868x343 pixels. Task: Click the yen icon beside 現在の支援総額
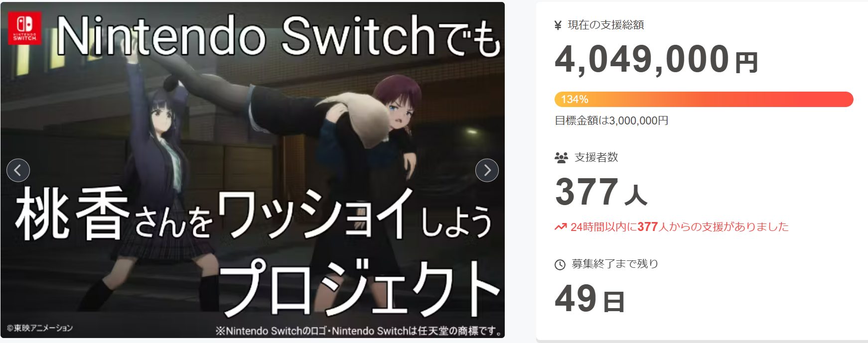tap(558, 25)
